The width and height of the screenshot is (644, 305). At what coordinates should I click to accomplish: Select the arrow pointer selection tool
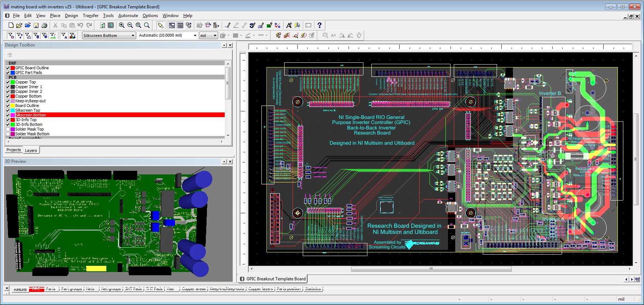[x=160, y=25]
